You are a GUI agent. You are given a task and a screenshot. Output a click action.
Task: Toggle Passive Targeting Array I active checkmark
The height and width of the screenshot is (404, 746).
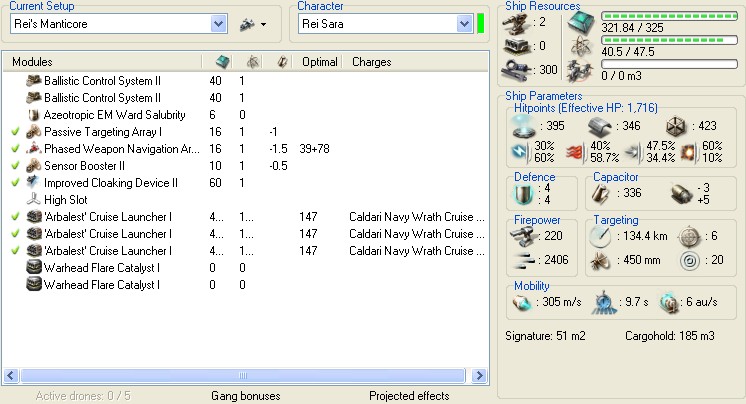coord(15,132)
